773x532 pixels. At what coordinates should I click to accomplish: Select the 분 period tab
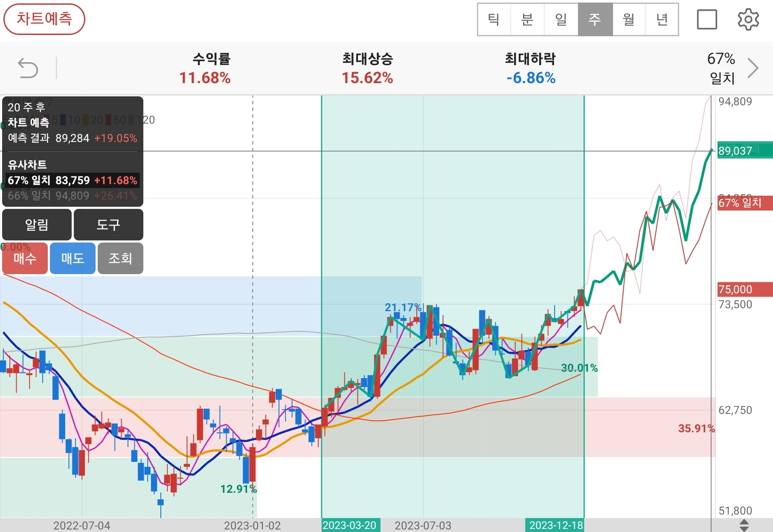pyautogui.click(x=527, y=20)
